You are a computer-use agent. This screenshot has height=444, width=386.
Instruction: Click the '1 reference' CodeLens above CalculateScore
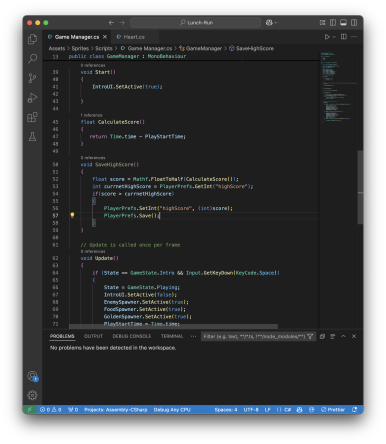click(x=92, y=115)
